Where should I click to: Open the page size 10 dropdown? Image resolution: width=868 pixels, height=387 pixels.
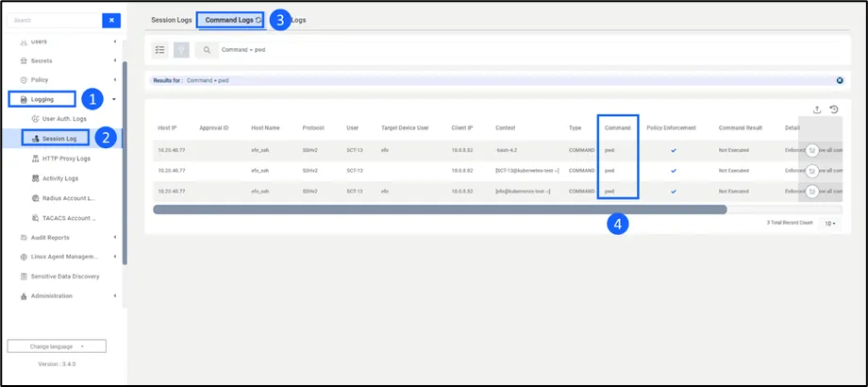[x=830, y=224]
